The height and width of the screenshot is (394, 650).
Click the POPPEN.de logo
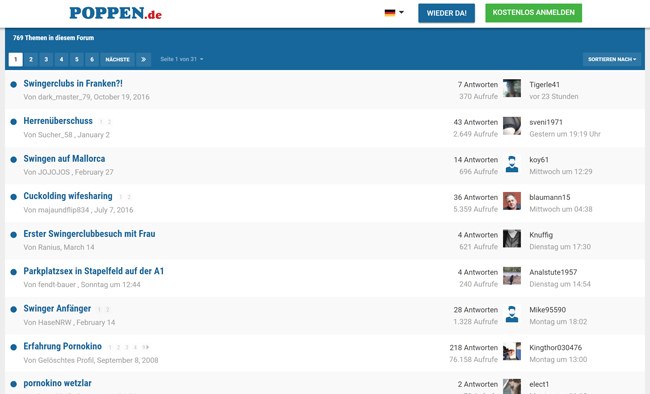pyautogui.click(x=115, y=13)
